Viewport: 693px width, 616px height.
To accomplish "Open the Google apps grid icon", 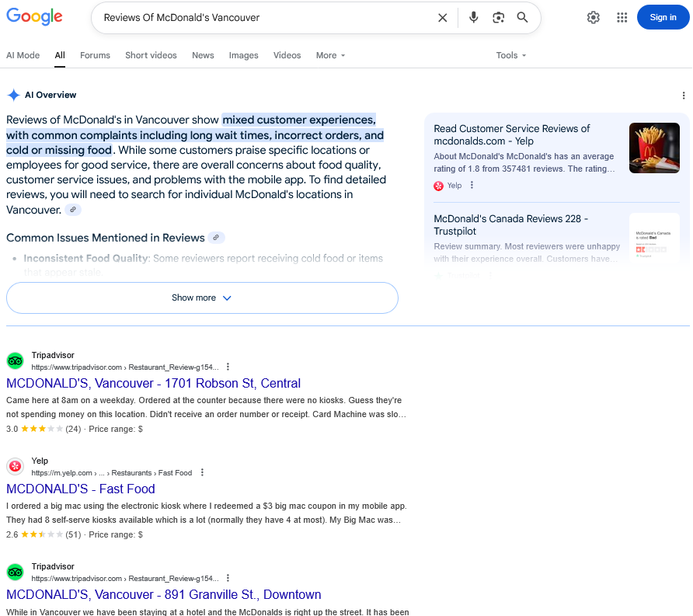I will (x=622, y=17).
